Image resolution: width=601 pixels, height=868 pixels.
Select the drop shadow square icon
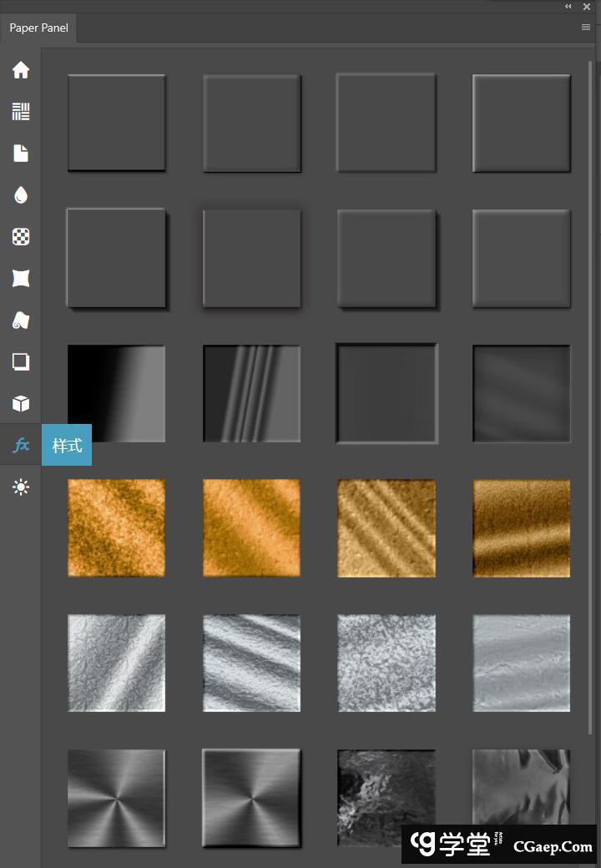pyautogui.click(x=21, y=362)
